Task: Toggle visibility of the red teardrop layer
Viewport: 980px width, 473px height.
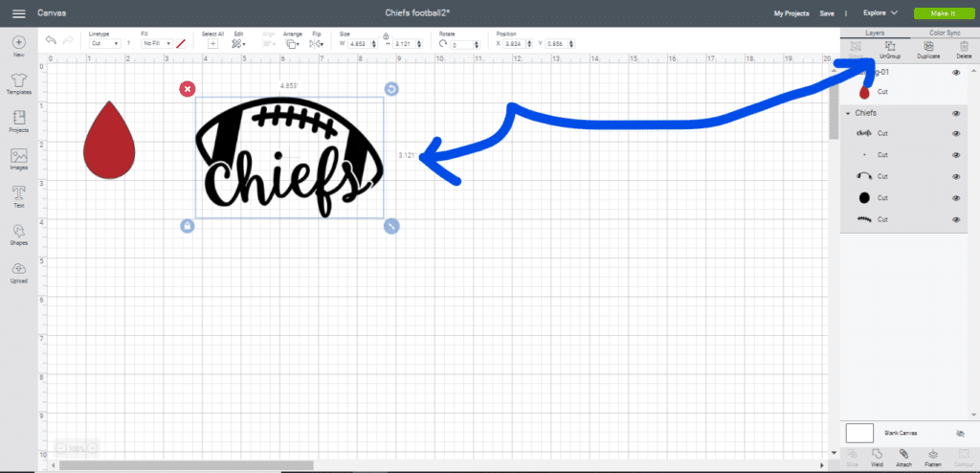Action: (x=955, y=73)
